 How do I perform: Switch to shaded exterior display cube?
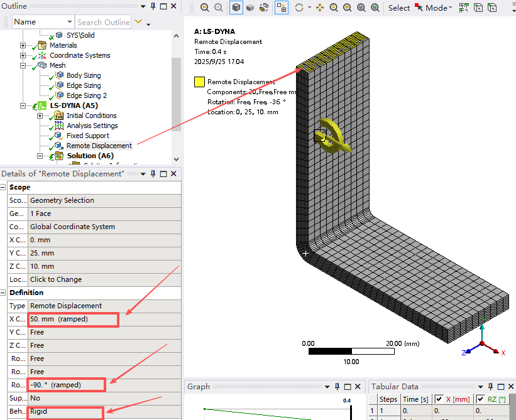250,8
